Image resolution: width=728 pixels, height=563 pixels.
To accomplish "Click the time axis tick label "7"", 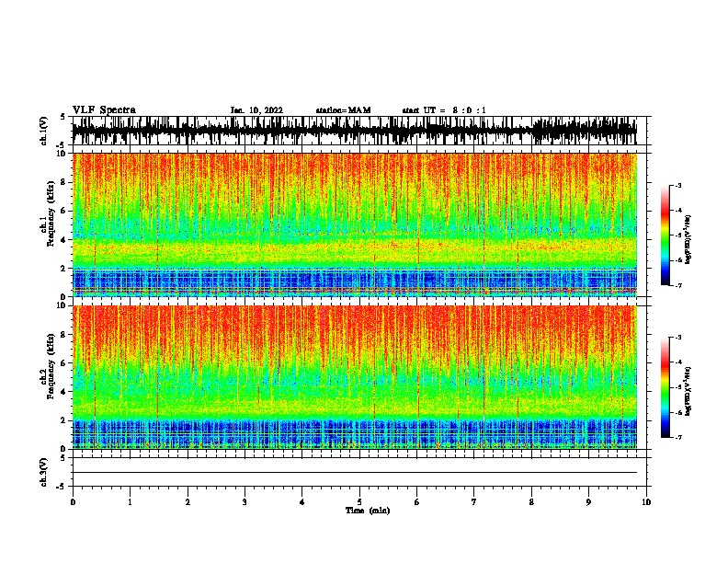I will click(474, 502).
